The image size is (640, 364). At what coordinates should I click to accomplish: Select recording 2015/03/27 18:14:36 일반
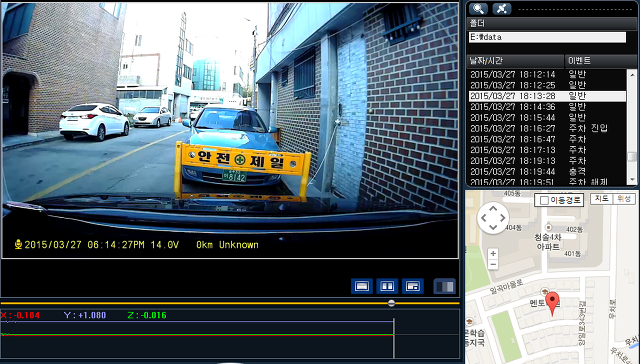pyautogui.click(x=547, y=107)
